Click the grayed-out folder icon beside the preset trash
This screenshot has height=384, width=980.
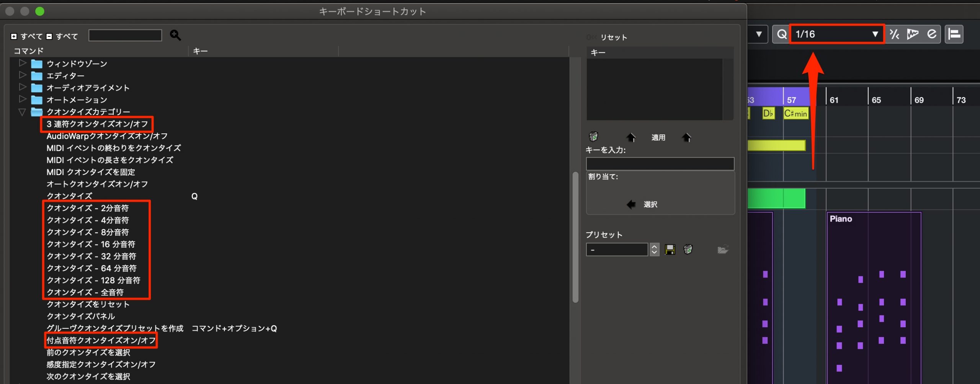point(722,249)
